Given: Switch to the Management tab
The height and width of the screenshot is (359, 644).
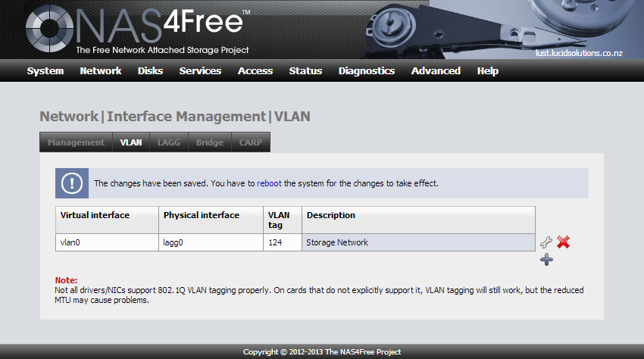Looking at the screenshot, I should 76,142.
